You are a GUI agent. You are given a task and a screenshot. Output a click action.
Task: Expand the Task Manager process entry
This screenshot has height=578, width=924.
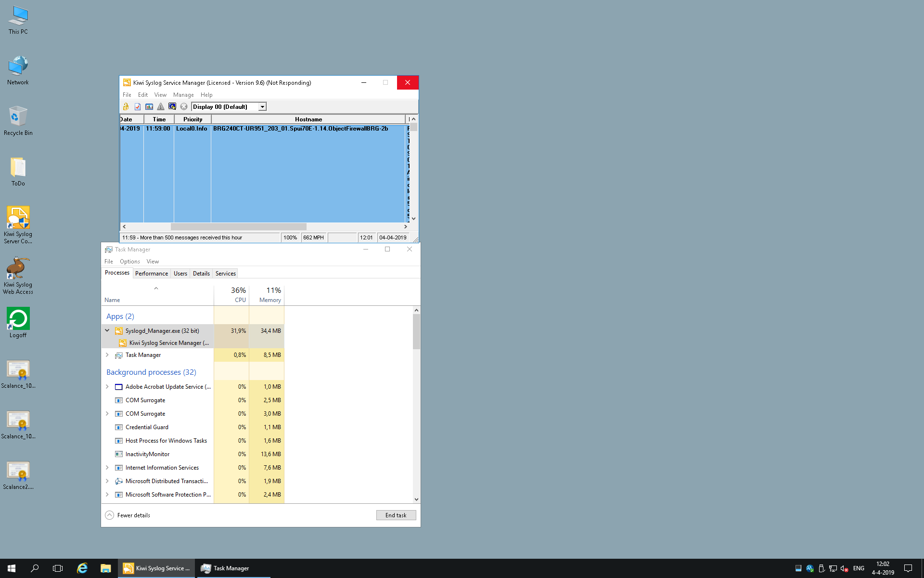click(x=107, y=355)
